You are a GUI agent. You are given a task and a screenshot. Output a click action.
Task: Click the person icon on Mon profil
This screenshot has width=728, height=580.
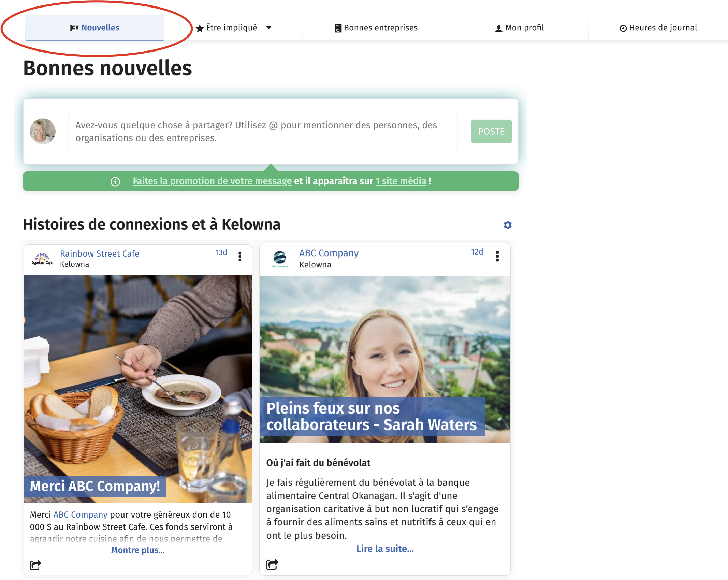(498, 28)
